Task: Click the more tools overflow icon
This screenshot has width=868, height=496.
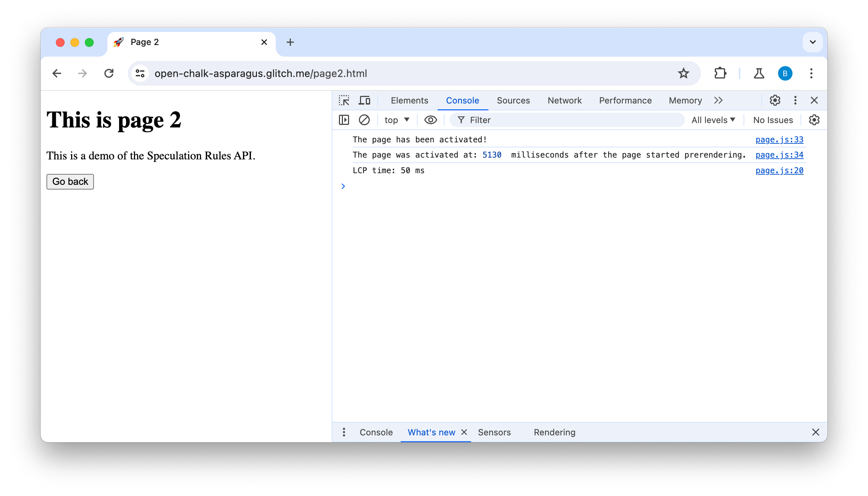Action: point(718,100)
